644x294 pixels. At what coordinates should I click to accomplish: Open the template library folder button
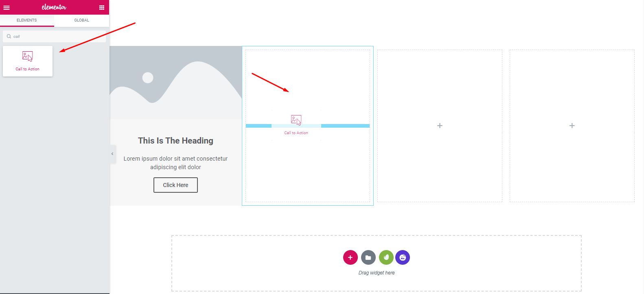(368, 257)
